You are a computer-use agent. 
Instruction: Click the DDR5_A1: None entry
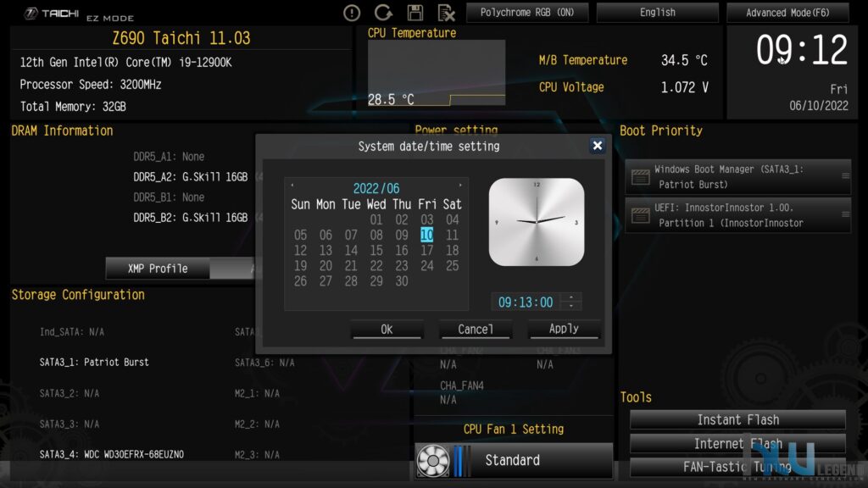pyautogui.click(x=169, y=157)
